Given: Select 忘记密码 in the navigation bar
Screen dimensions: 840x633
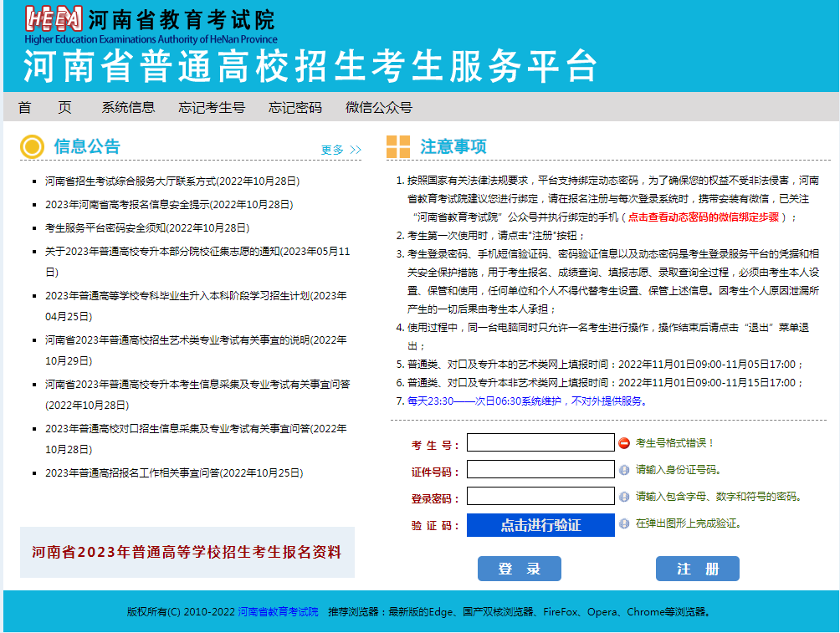Looking at the screenshot, I should tap(295, 107).
